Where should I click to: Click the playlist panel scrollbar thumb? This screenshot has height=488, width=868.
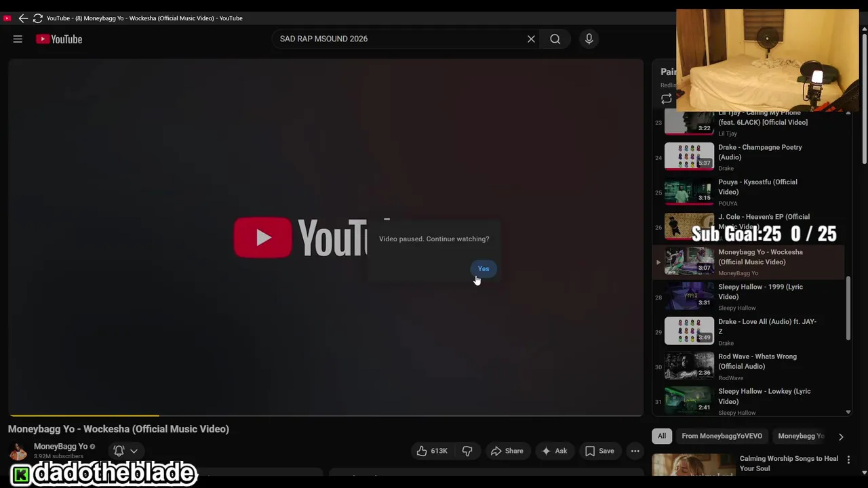tap(848, 308)
